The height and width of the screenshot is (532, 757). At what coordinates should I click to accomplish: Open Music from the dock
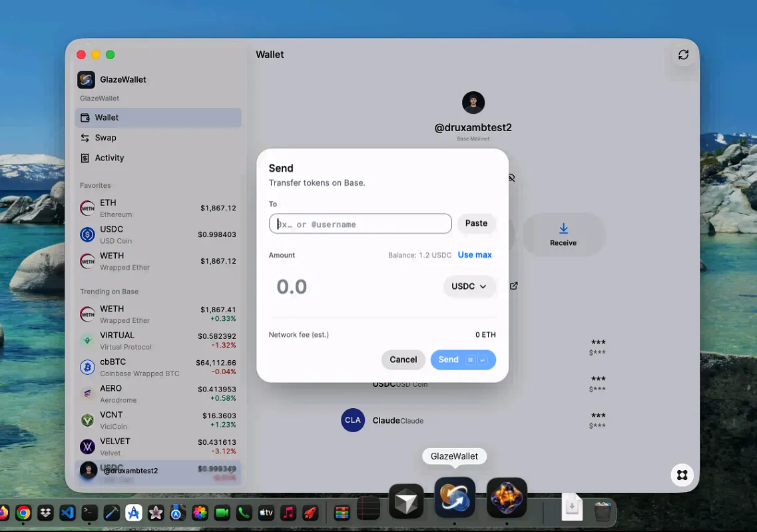[x=288, y=512]
